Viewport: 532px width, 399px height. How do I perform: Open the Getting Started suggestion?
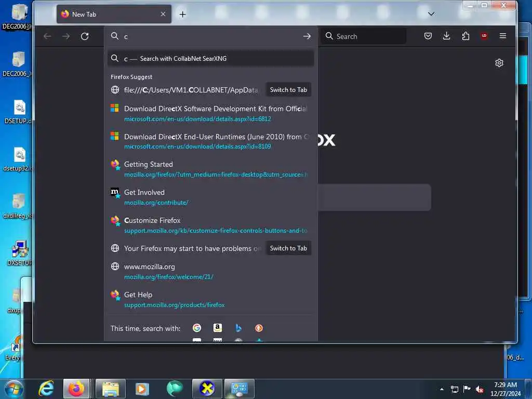coord(211,169)
